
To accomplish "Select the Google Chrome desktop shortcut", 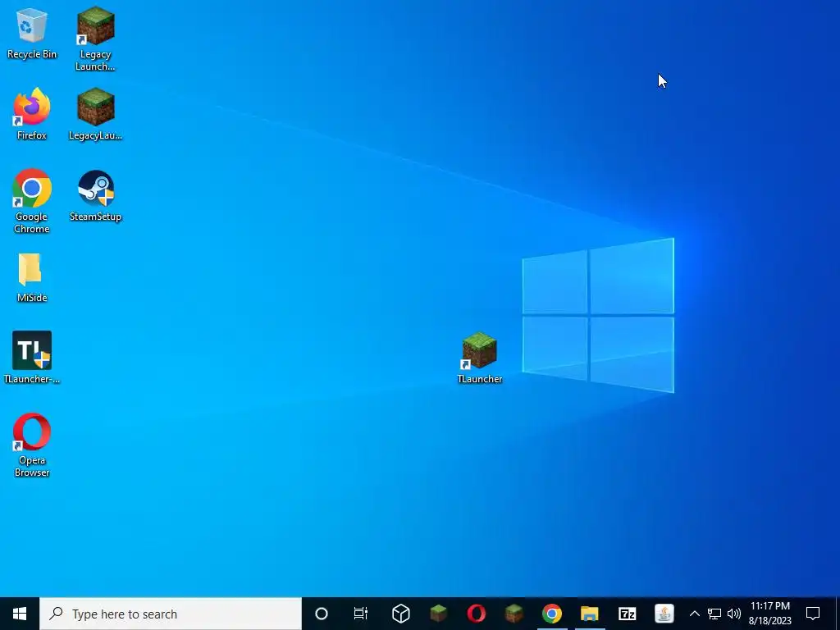I will (x=32, y=202).
